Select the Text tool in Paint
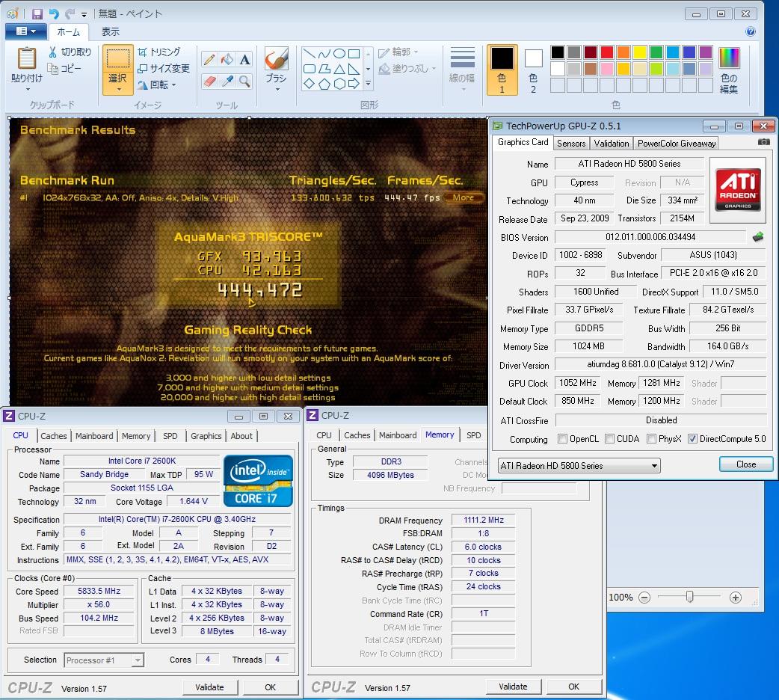Screen dimensions: 779x700 pyautogui.click(x=244, y=60)
